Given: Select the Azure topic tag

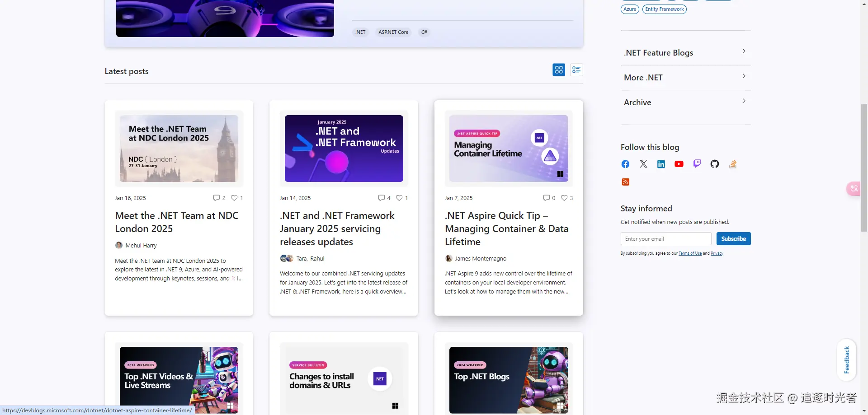Looking at the screenshot, I should point(630,9).
